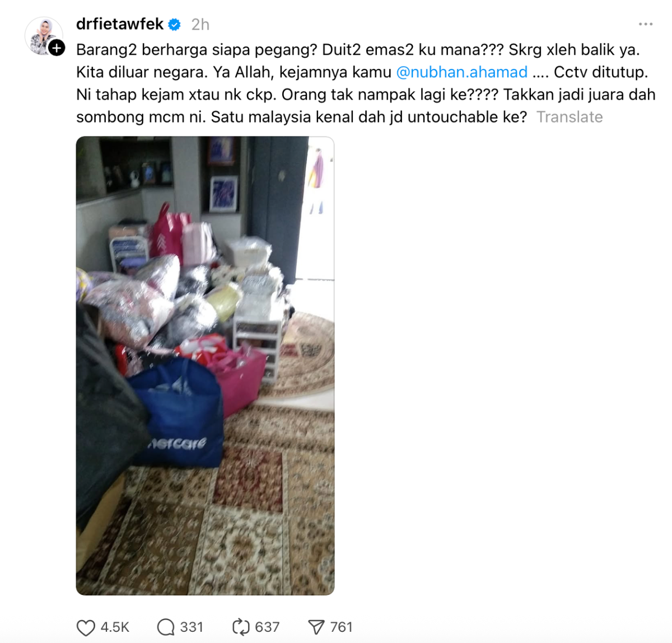This screenshot has height=643, width=672.
Task: Open the 2h timestamp
Action: [200, 25]
